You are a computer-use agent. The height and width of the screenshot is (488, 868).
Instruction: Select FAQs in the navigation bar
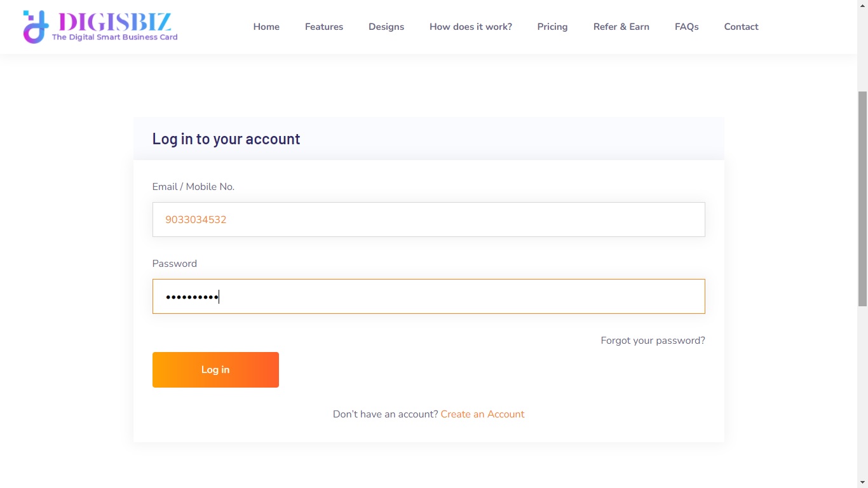tap(687, 27)
